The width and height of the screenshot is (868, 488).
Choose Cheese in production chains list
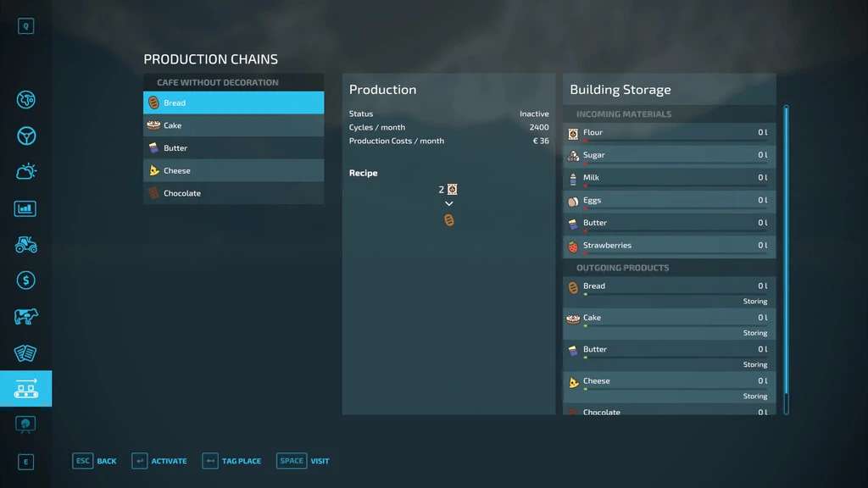tap(233, 170)
